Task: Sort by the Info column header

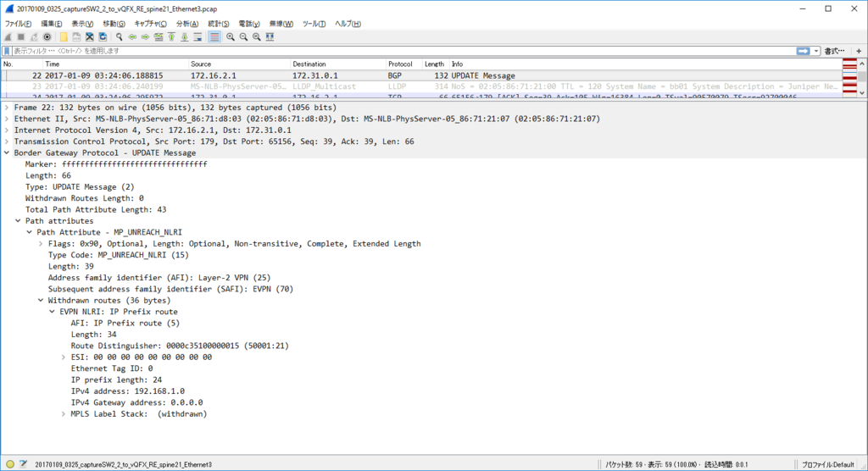Action: (645, 64)
